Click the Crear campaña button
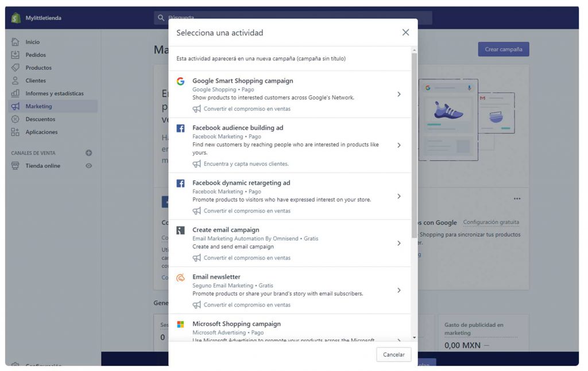The height and width of the screenshot is (371, 588). (503, 49)
